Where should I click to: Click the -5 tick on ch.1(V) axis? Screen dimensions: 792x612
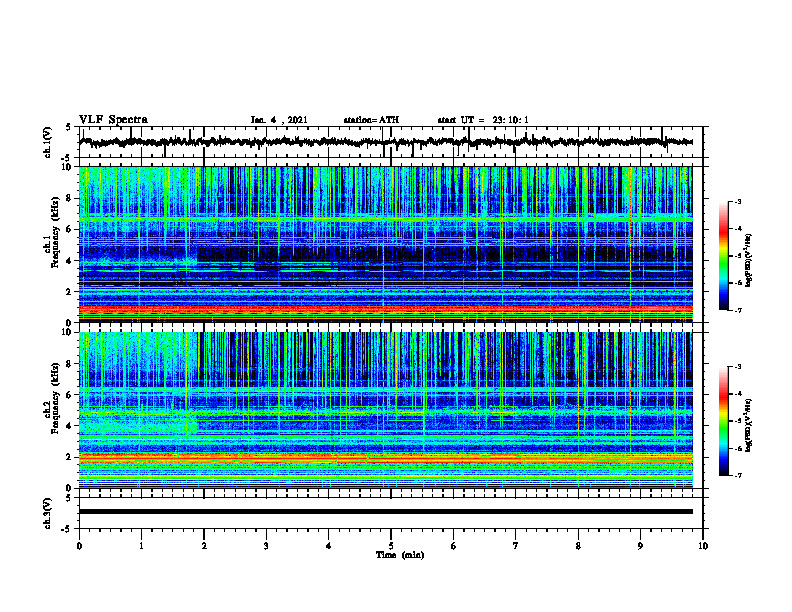point(67,157)
